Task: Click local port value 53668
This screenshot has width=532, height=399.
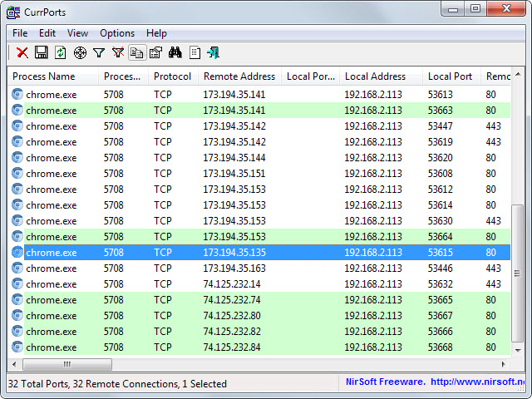Action: 440,347
